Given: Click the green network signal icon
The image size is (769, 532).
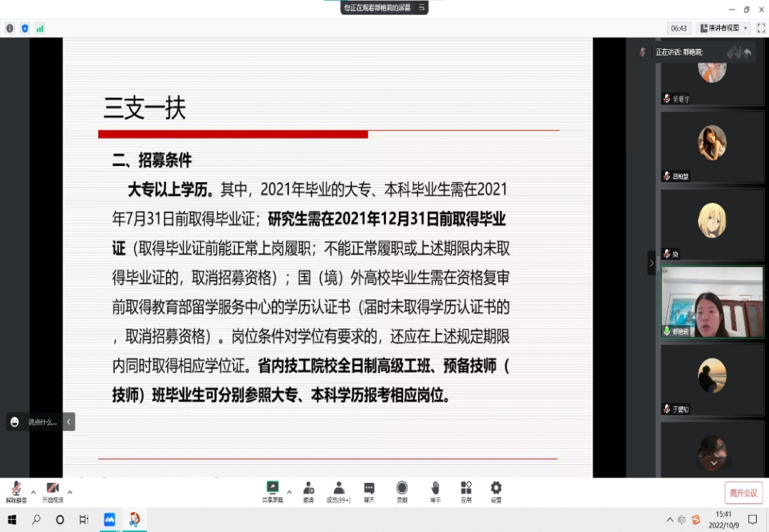Looking at the screenshot, I should 40,28.
